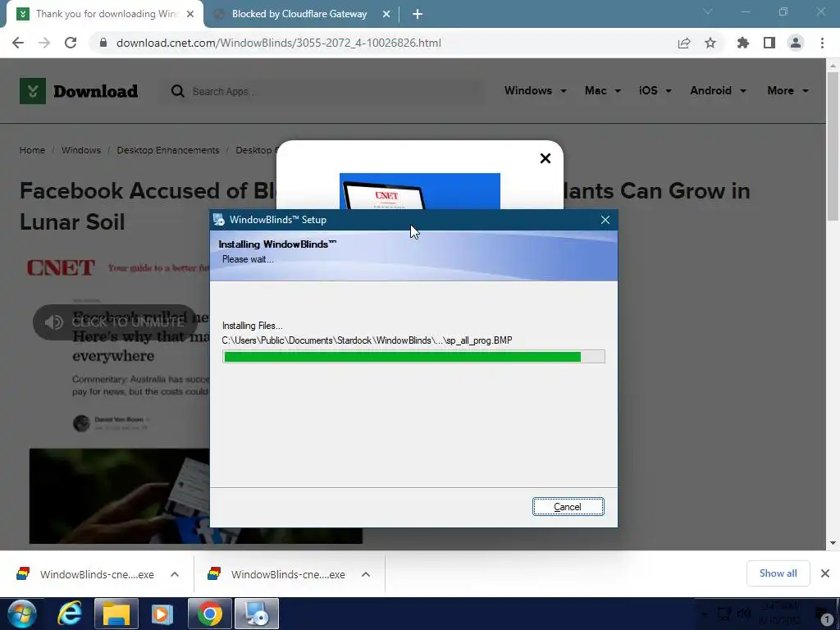Open the Chrome three-dot menu

(x=822, y=43)
